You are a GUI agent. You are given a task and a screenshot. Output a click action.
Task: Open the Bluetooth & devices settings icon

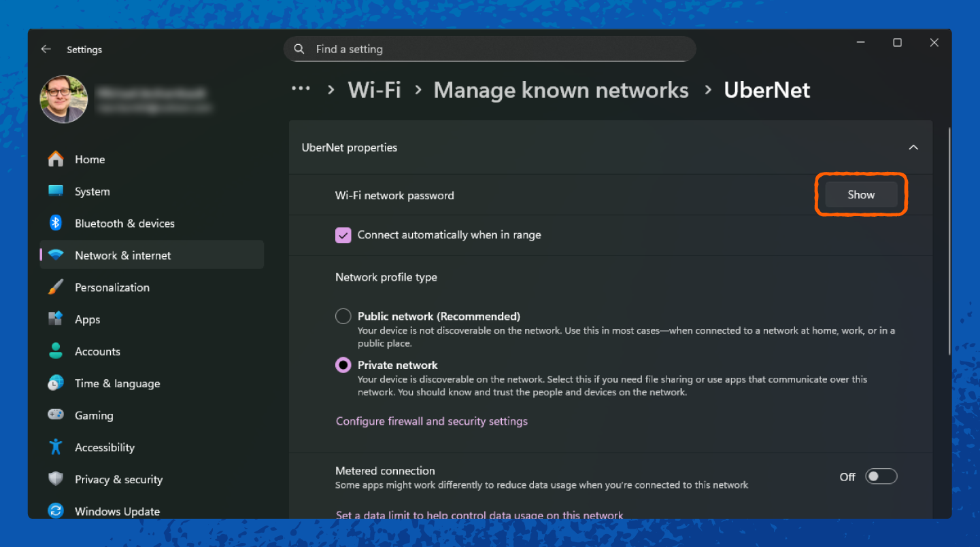click(54, 223)
